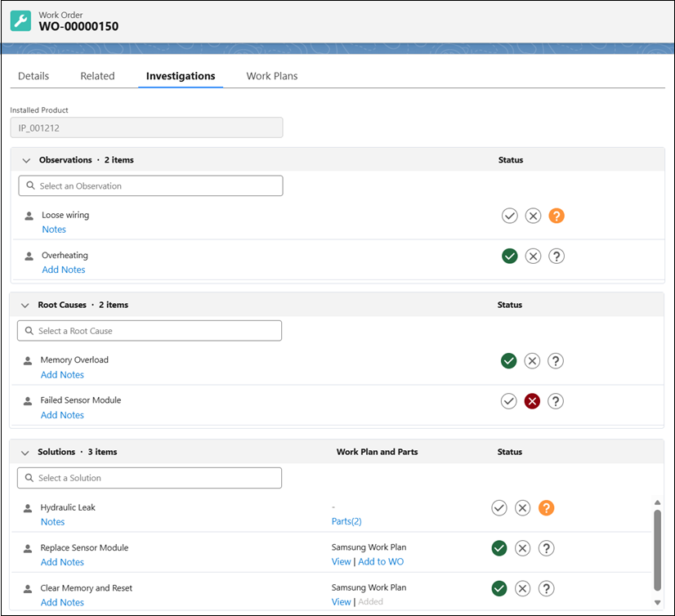The width and height of the screenshot is (675, 616).
Task: Switch to the Related tab
Action: point(98,76)
